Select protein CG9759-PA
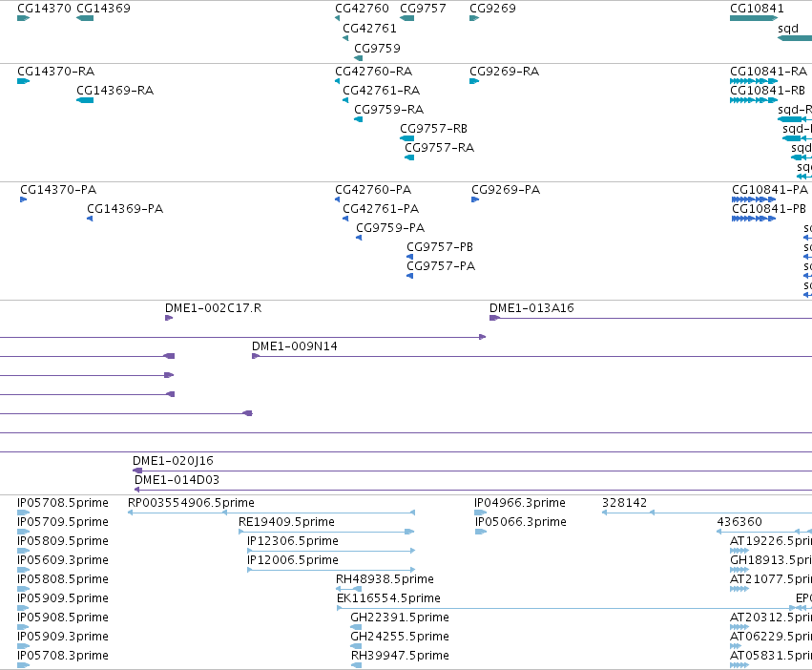Viewport: 812px width, 670px height. (390, 228)
